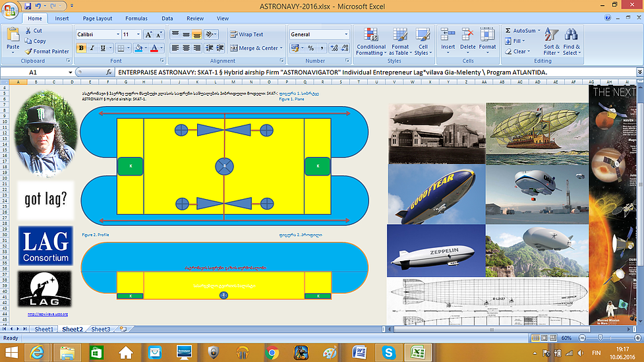644x362 pixels.
Task: Click the Format as Table icon
Action: (x=400, y=36)
